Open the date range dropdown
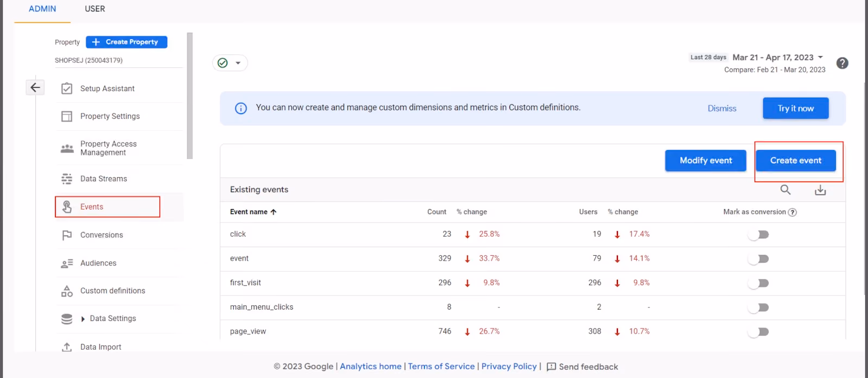Viewport: 868px width, 378px height. click(x=820, y=57)
